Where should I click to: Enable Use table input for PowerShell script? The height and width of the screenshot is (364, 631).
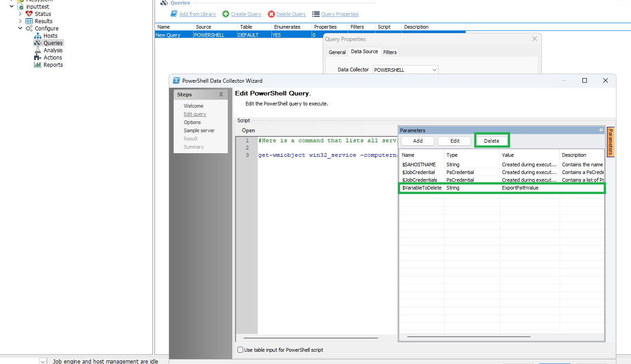(240, 350)
